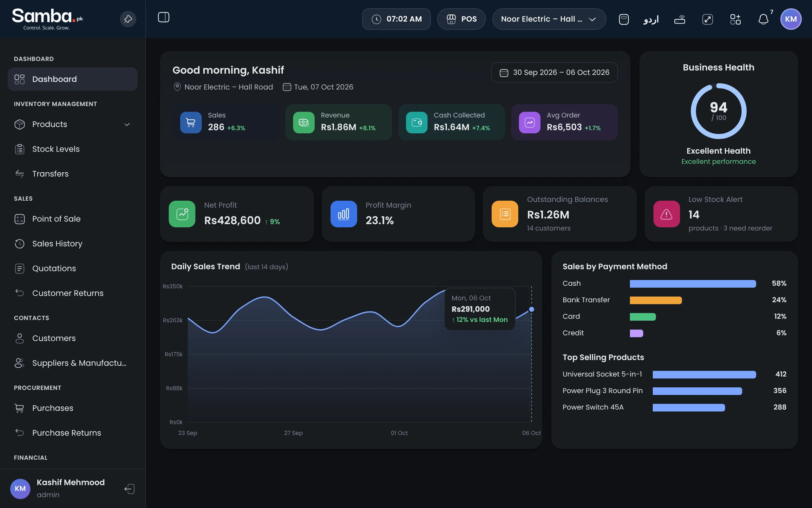Image resolution: width=812 pixels, height=508 pixels.
Task: Click the Avg Order trend icon
Action: pyautogui.click(x=529, y=122)
